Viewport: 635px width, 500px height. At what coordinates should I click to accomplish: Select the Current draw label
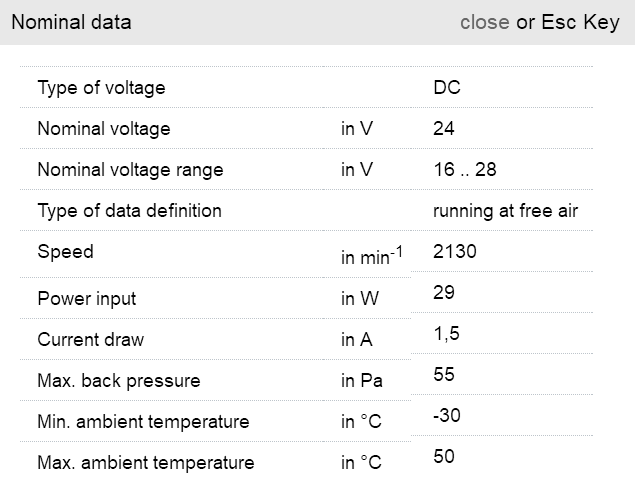(x=90, y=340)
